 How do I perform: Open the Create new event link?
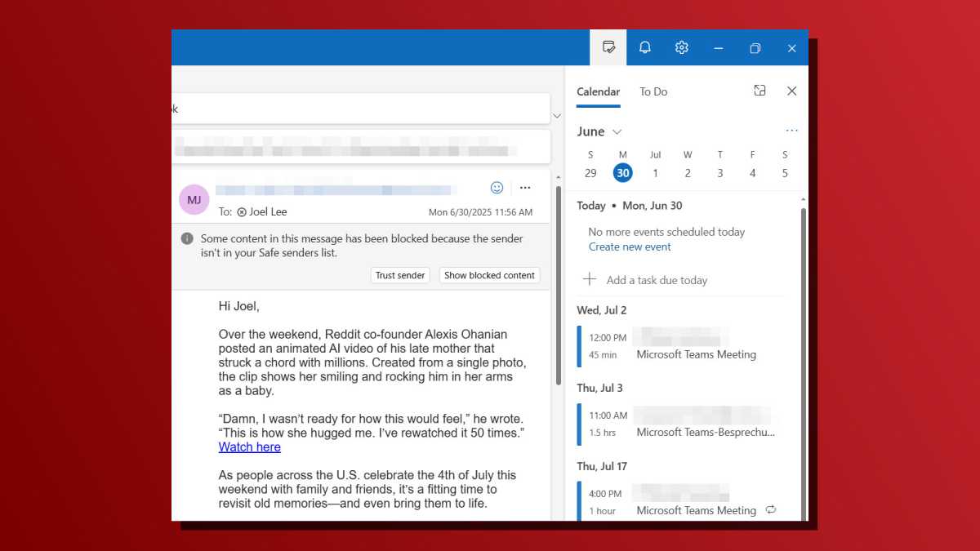pyautogui.click(x=630, y=247)
